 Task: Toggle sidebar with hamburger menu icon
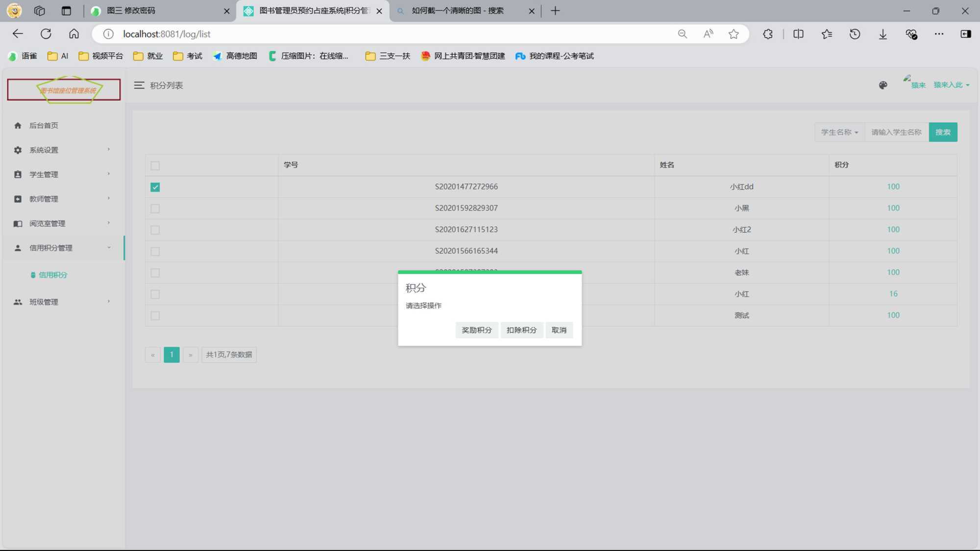139,85
